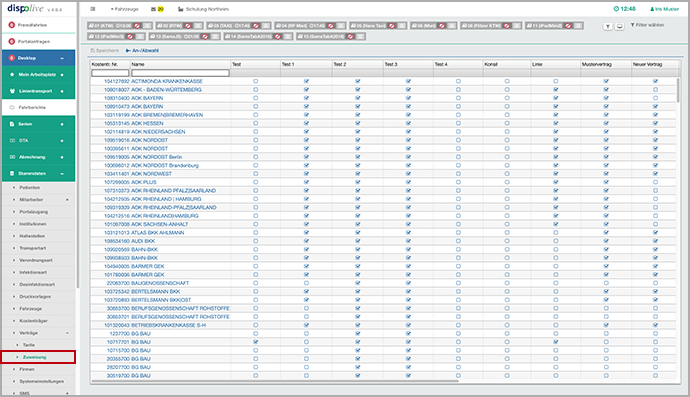Image resolution: width=690 pixels, height=397 pixels.
Task: Click the DTA icon in sidebar
Action: point(12,140)
